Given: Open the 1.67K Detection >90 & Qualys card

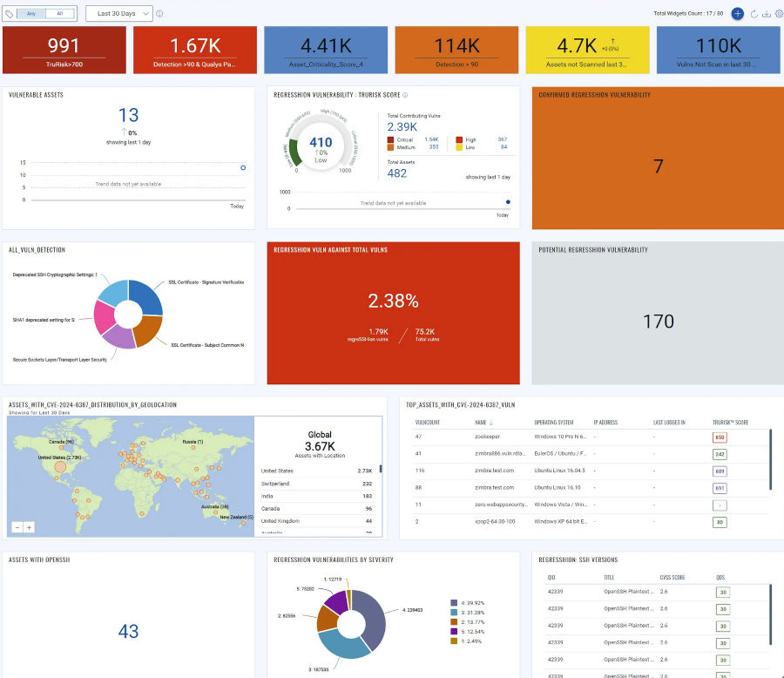Looking at the screenshot, I should tap(195, 50).
